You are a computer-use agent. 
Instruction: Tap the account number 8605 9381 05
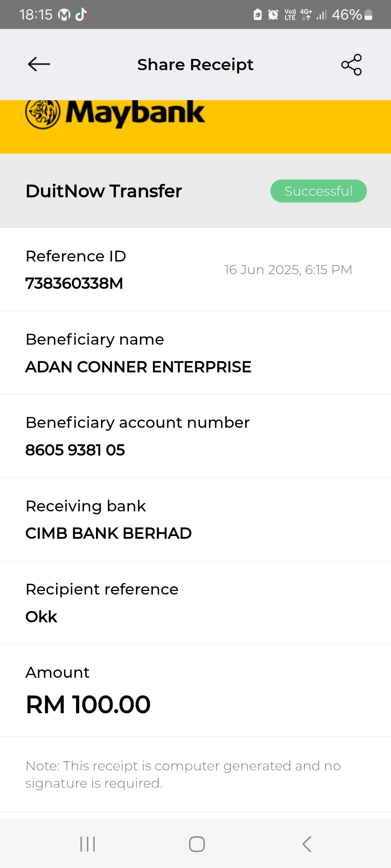tap(75, 450)
